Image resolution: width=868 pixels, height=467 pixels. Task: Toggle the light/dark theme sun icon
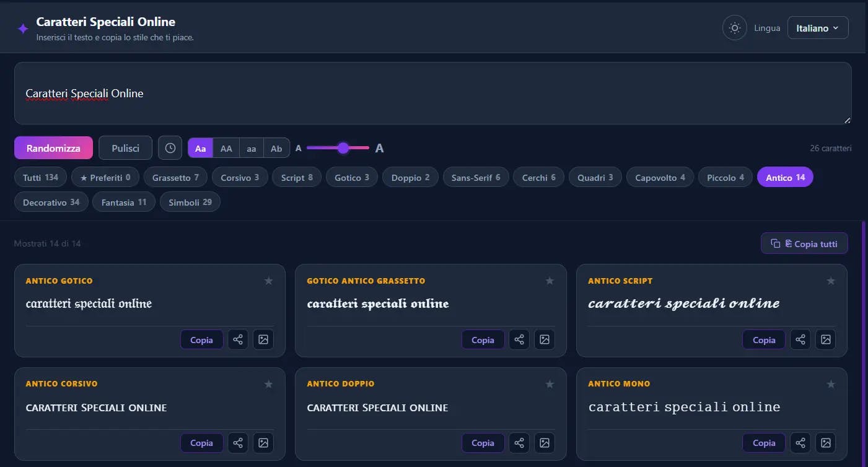coord(735,28)
